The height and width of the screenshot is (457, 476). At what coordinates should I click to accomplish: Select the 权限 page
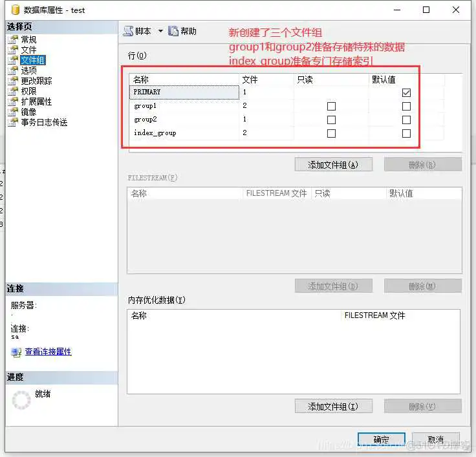pos(29,91)
